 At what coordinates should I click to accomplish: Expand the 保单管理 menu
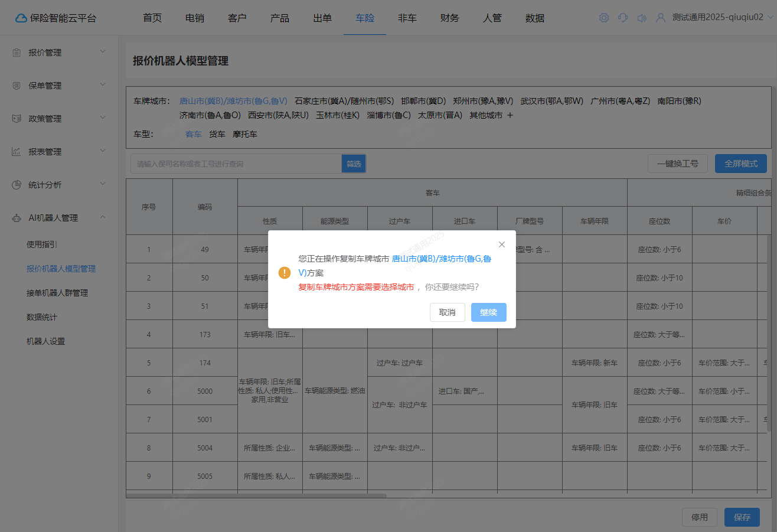103,85
